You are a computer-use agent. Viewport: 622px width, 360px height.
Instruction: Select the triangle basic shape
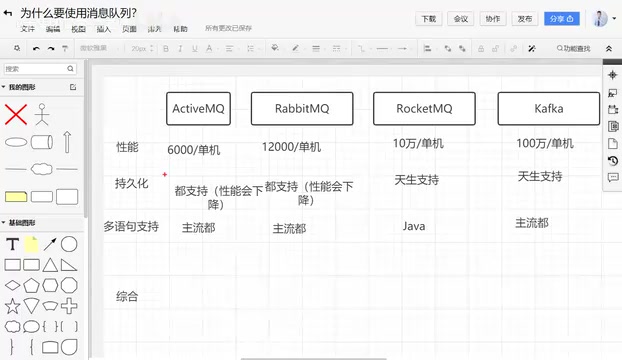(x=50, y=265)
